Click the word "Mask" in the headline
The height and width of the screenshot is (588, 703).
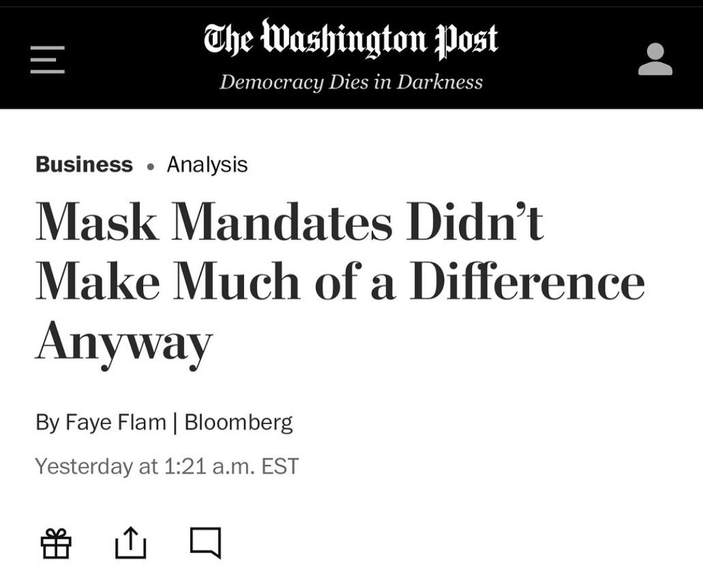pos(96,223)
